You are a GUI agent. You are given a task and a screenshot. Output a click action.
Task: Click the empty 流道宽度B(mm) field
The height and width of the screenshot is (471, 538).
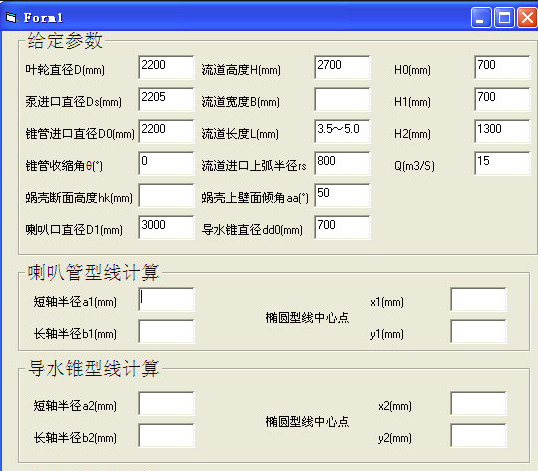pos(342,99)
